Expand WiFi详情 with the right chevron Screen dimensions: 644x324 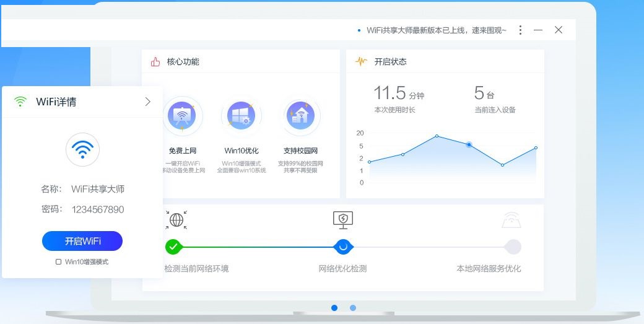click(148, 102)
